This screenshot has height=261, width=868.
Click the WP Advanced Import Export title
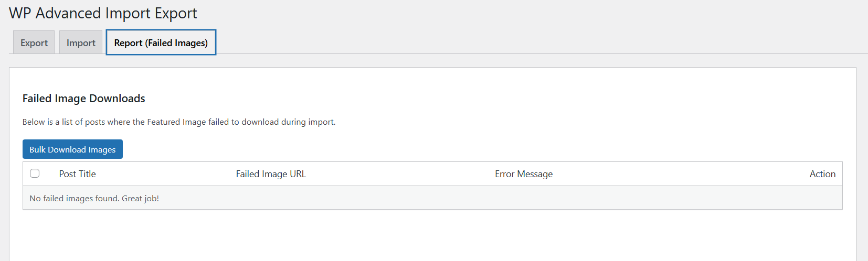[x=103, y=13]
